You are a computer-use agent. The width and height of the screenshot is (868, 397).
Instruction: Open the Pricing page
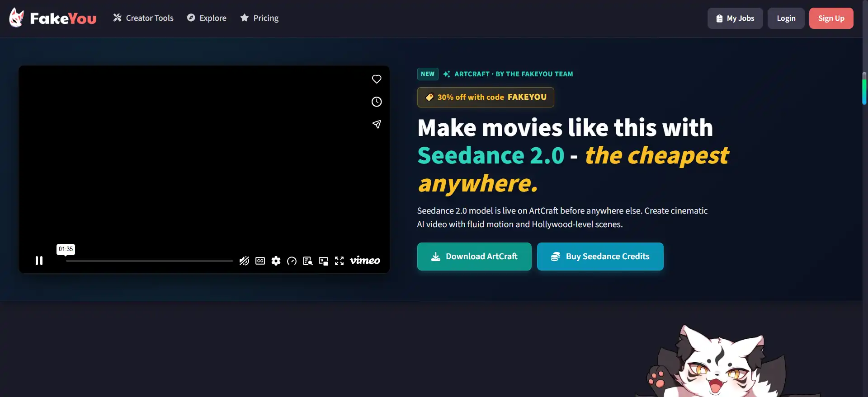click(x=259, y=18)
